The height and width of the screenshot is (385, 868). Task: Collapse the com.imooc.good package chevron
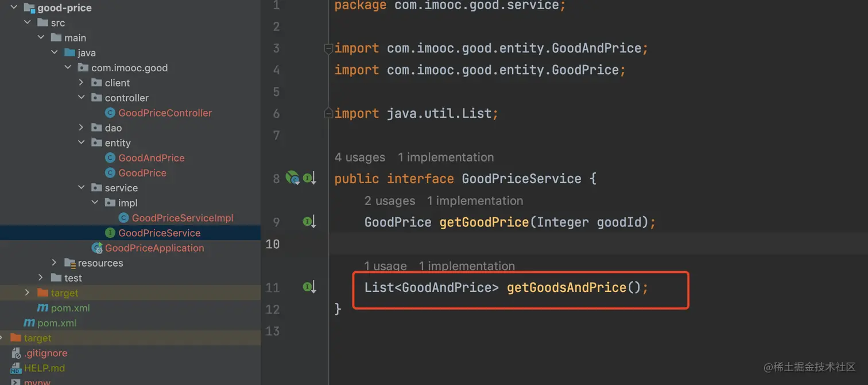68,67
